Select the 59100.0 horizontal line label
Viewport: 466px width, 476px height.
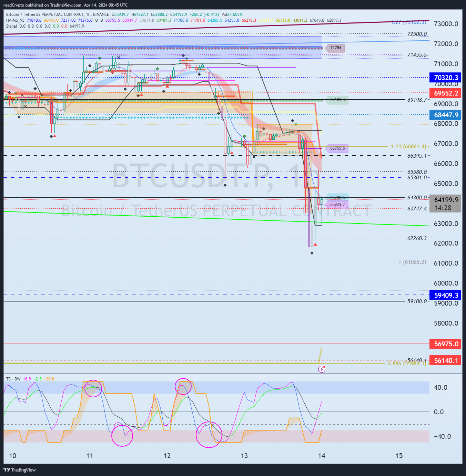[x=417, y=301]
